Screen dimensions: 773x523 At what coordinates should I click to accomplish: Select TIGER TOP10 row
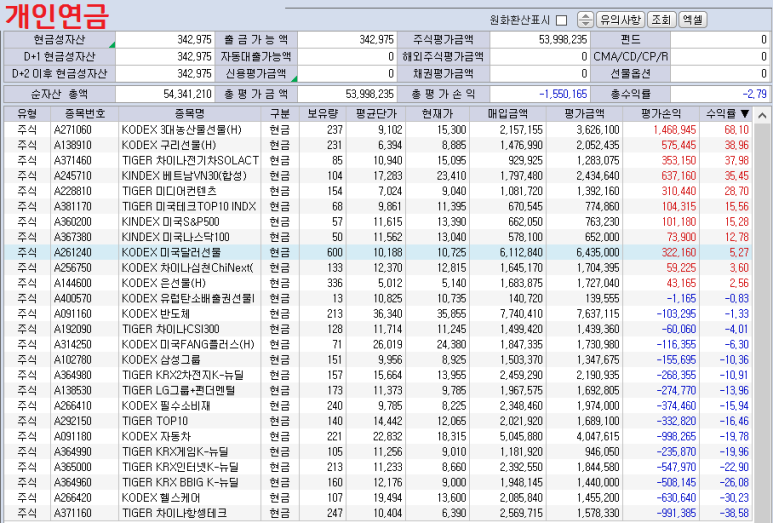pos(378,420)
